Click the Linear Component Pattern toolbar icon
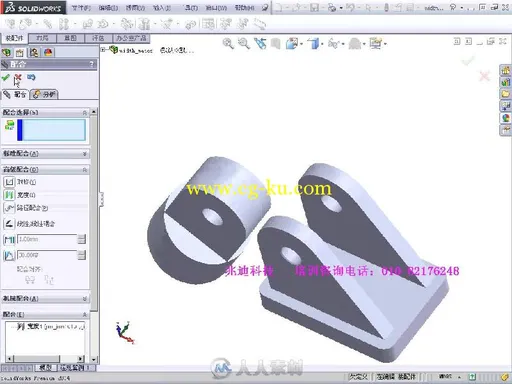 pos(63,24)
